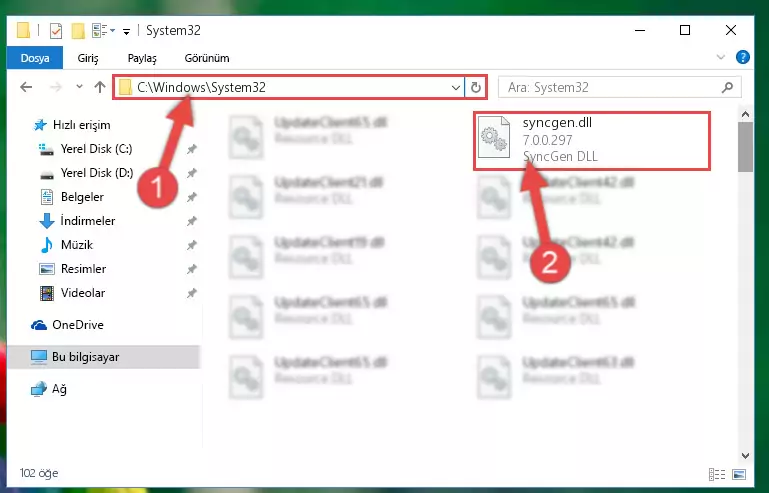Viewport: 769px width, 493px height.
Task: Click the 7.0.0.297 version text
Action: [547, 140]
